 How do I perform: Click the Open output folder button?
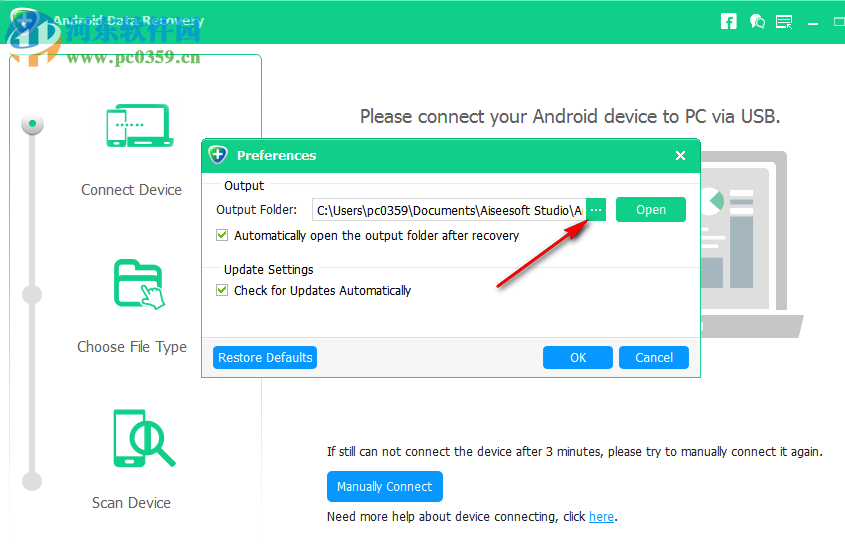tap(651, 210)
